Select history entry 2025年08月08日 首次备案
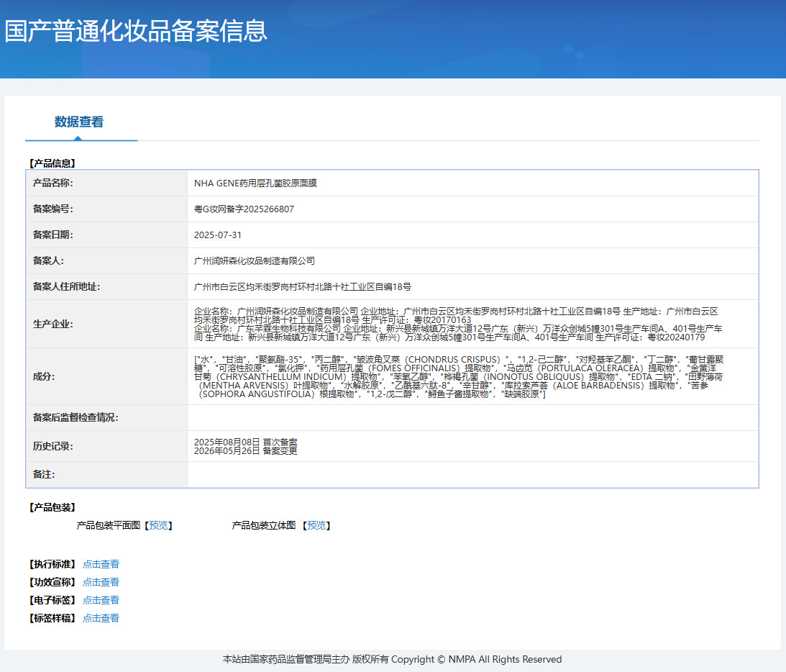This screenshot has width=786, height=672. (x=246, y=442)
